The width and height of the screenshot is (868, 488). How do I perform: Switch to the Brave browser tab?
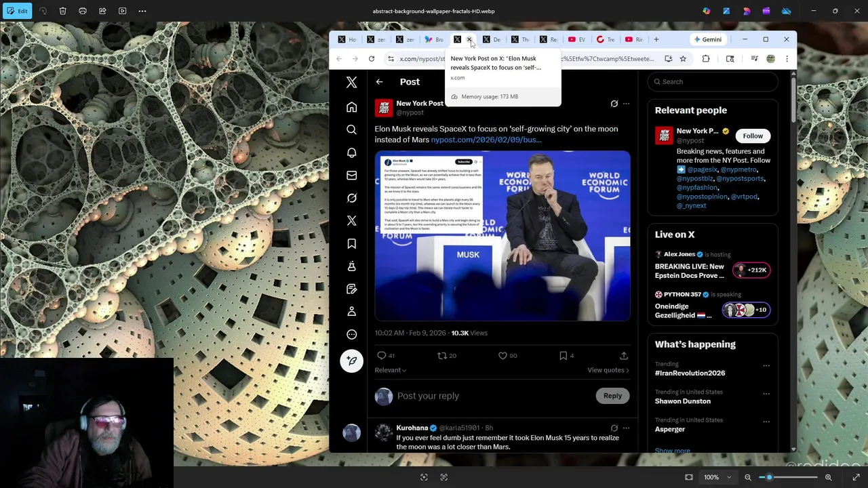pos(433,39)
